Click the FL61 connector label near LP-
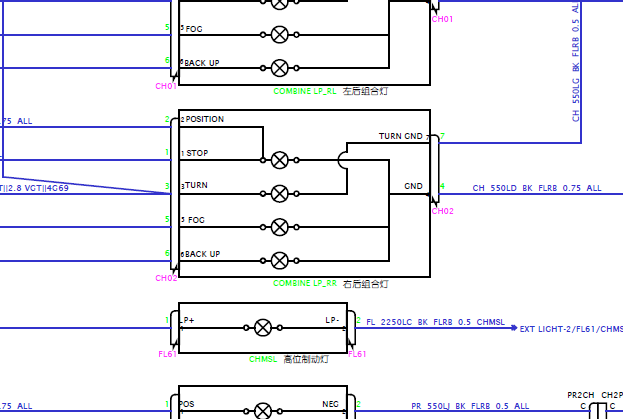 (357, 354)
